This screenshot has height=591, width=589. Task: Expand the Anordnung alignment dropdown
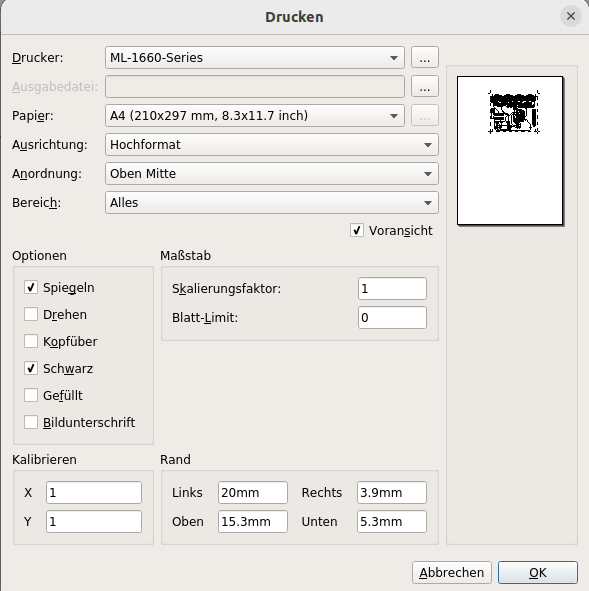coord(272,174)
